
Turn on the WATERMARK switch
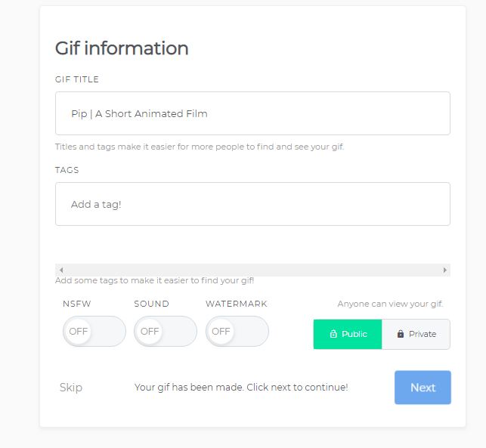[x=237, y=331]
